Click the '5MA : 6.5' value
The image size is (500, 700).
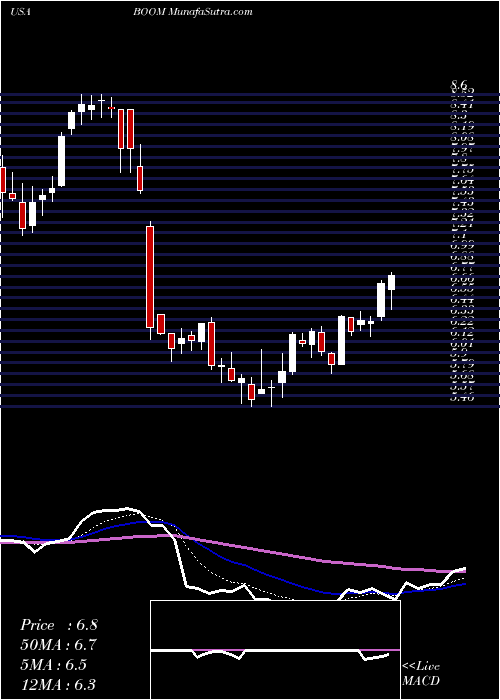click(x=54, y=665)
